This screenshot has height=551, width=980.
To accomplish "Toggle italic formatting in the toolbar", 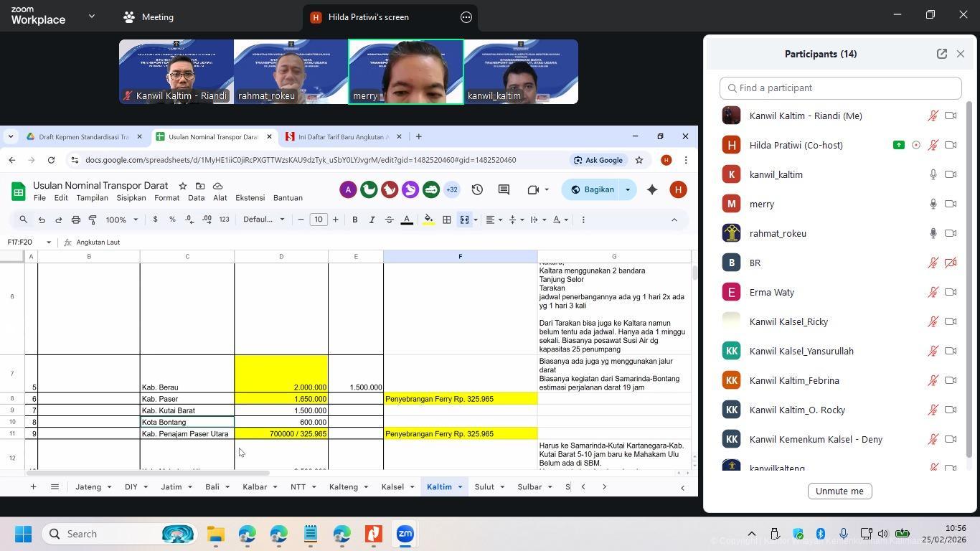I will (x=372, y=220).
